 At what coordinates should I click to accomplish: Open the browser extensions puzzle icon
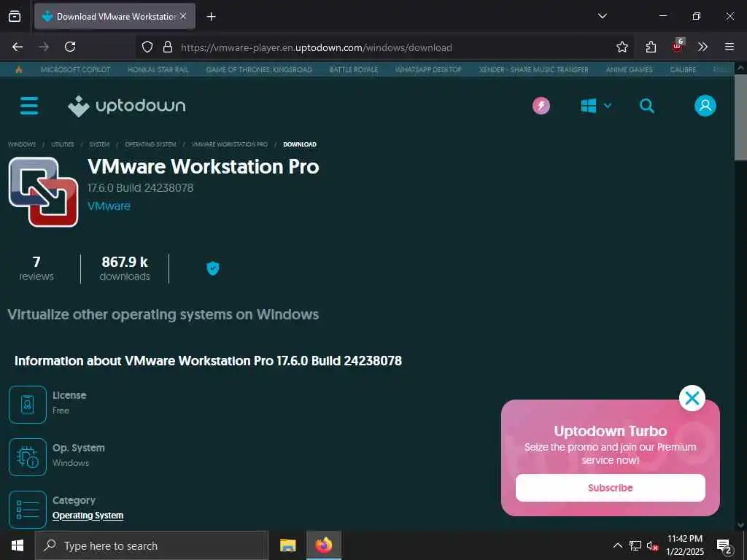[x=651, y=47]
